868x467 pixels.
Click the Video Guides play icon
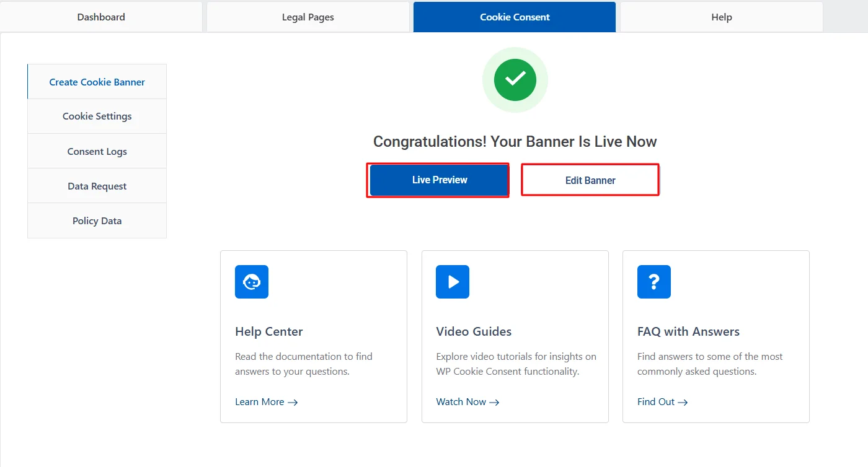(453, 282)
